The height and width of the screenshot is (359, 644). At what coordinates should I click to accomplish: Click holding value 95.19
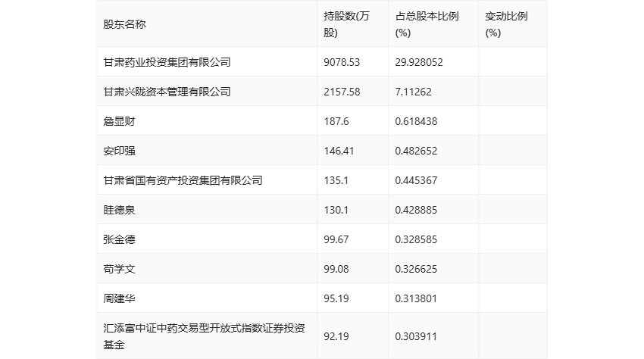point(336,298)
